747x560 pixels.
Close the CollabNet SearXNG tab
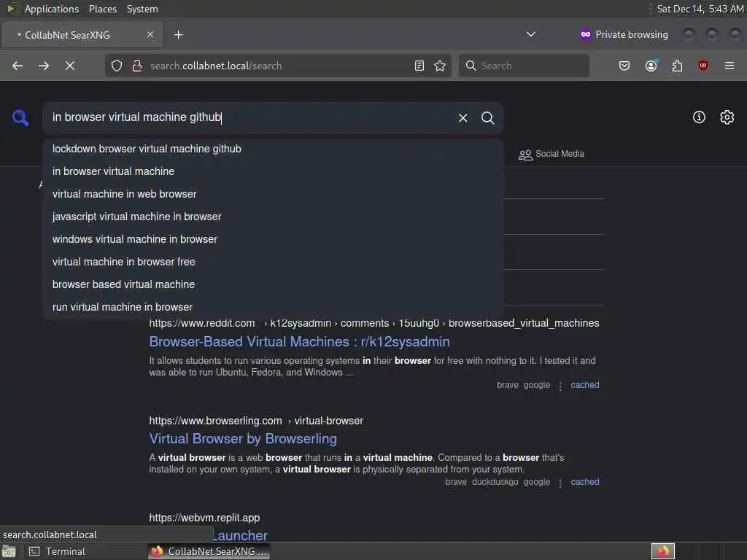click(150, 34)
